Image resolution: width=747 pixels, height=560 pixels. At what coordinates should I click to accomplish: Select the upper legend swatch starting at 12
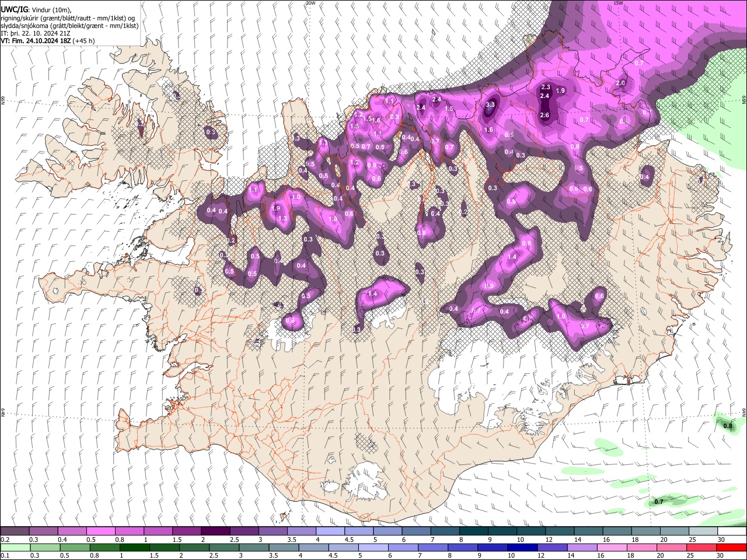560,531
